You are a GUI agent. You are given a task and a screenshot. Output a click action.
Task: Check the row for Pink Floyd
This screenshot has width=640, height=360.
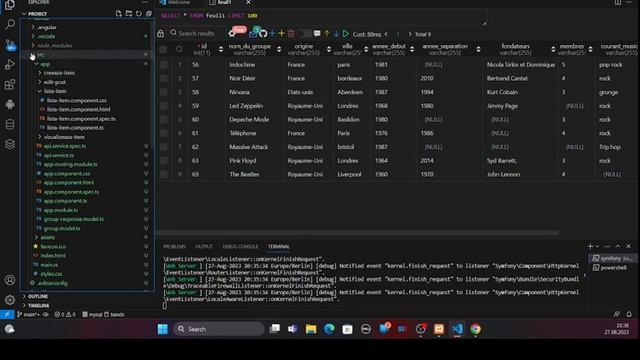164,160
